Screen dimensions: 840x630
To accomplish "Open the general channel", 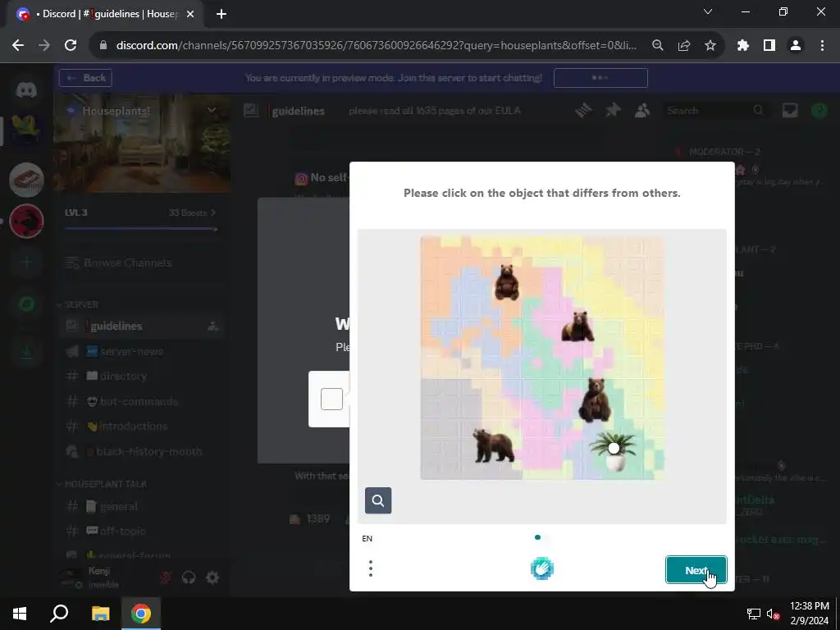I will [141, 506].
